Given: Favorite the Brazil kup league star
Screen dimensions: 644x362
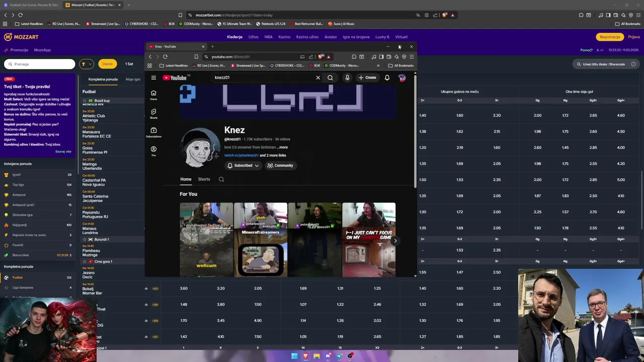Looking at the screenshot, I should click(85, 101).
